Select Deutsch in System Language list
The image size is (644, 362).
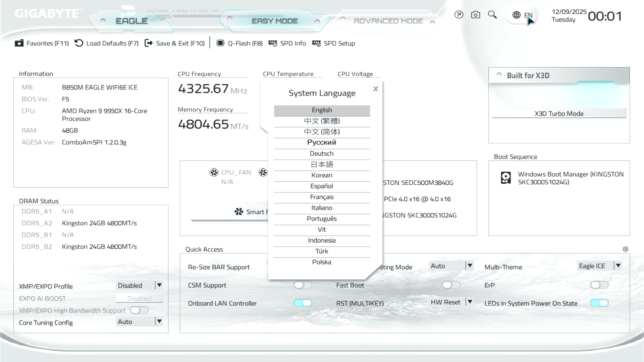point(322,154)
